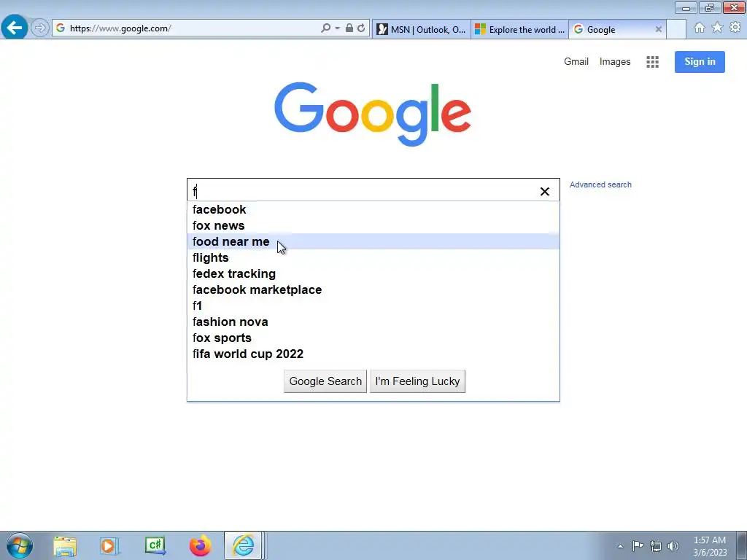Pick the "fashion nova" suggestion
Viewport: 747px width, 560px height.
point(373,322)
